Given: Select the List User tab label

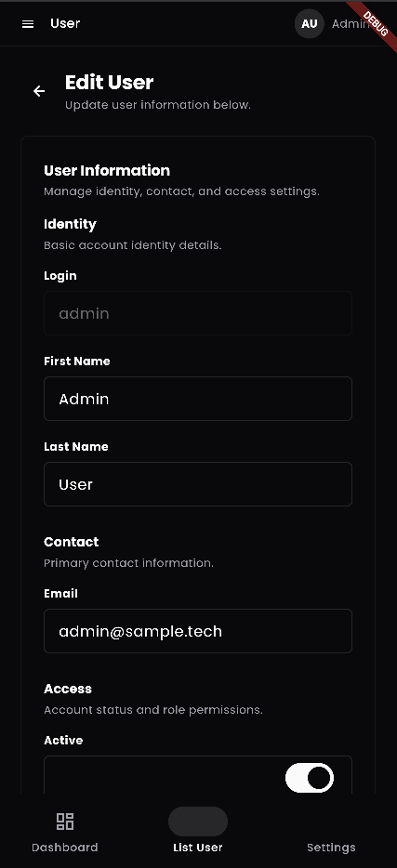Looking at the screenshot, I should [198, 848].
